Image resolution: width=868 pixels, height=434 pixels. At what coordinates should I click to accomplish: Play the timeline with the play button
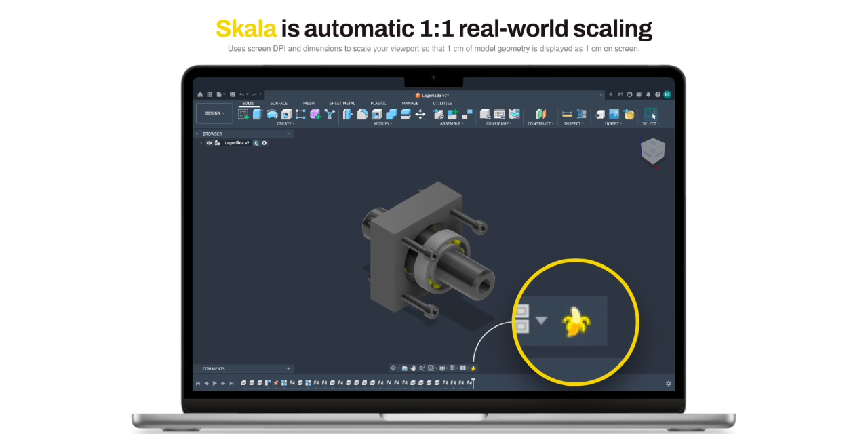(214, 383)
